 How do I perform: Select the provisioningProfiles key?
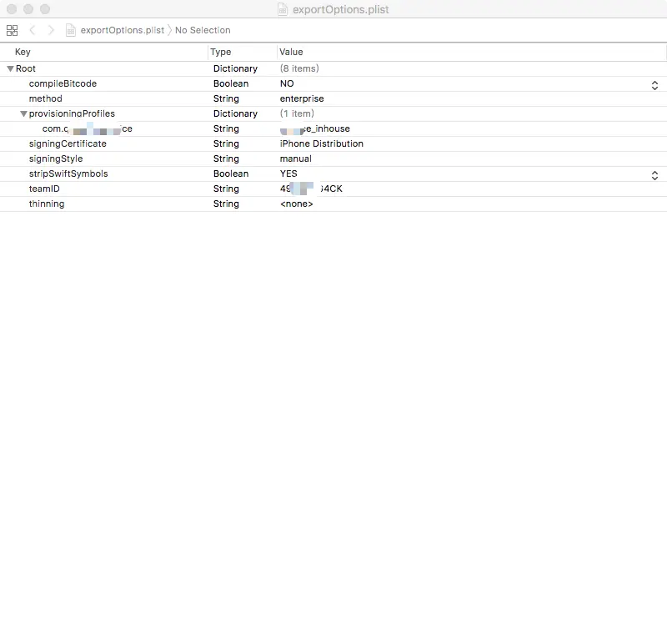pos(72,113)
